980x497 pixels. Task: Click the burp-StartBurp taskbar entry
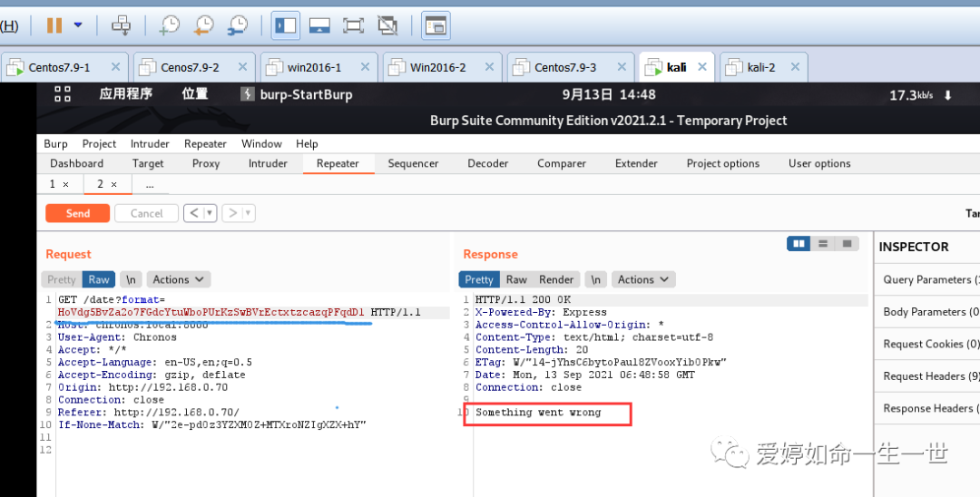297,95
